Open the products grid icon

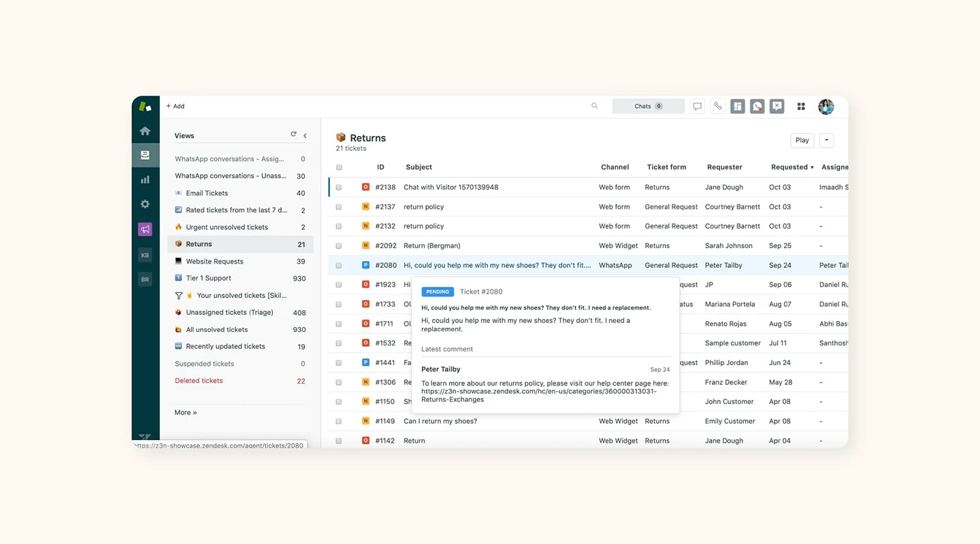pyautogui.click(x=801, y=106)
